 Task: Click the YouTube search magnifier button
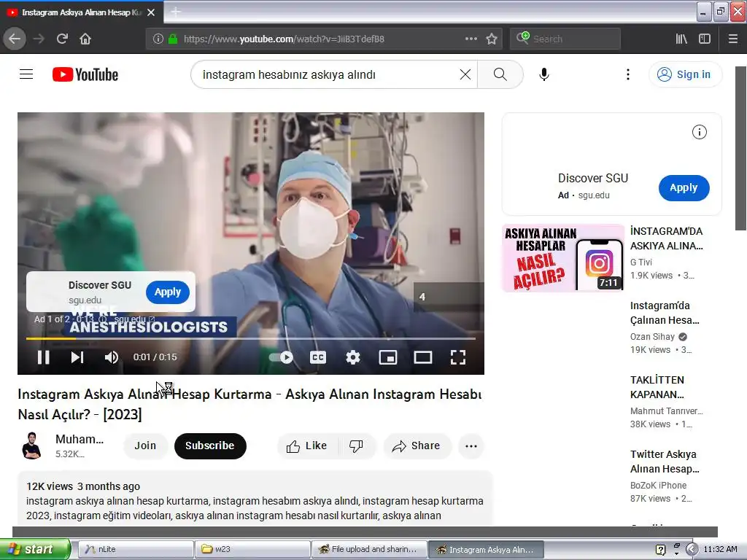pos(500,74)
